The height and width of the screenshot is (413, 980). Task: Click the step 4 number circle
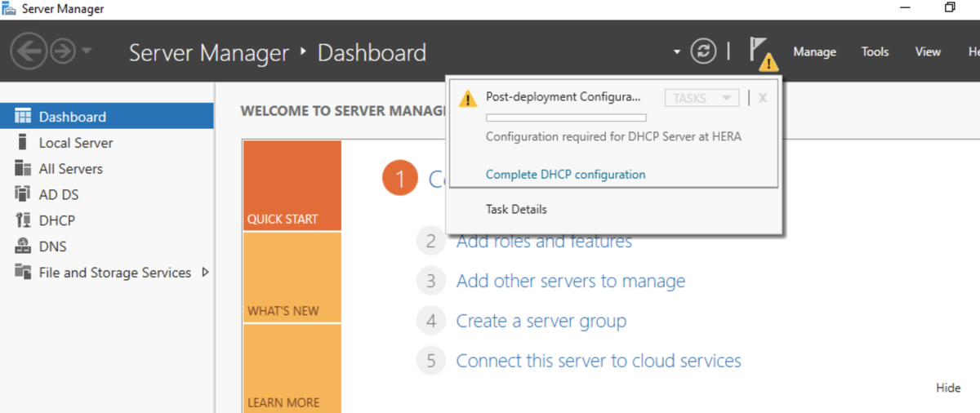point(431,321)
